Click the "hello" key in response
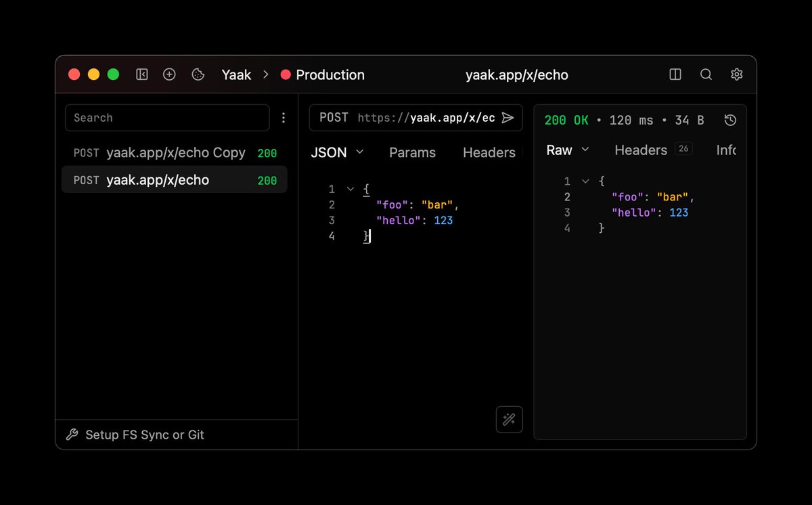The width and height of the screenshot is (812, 505). pos(634,213)
